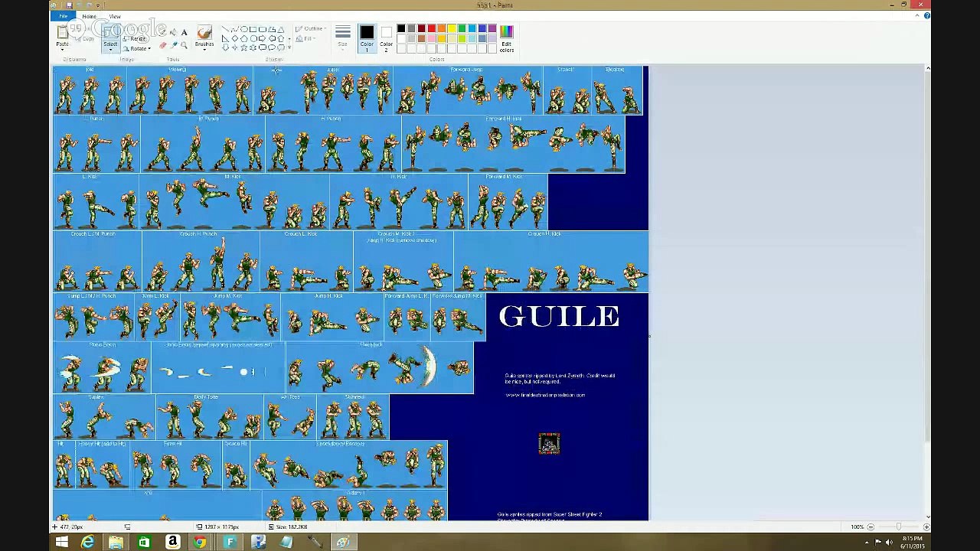Open Amazon app from taskbar

pyautogui.click(x=172, y=542)
